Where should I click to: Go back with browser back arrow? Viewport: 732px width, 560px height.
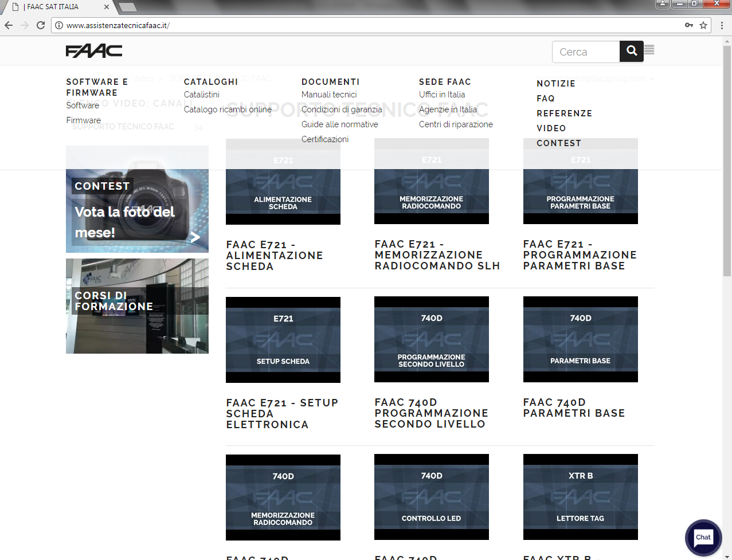pos(9,25)
